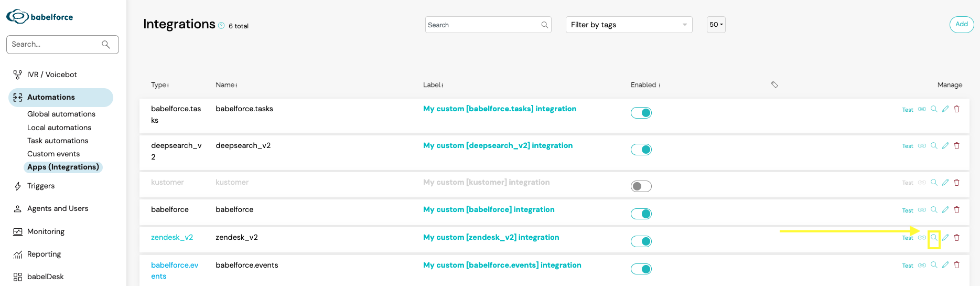
Task: Delete the babelforce.tasks integration
Action: [956, 109]
